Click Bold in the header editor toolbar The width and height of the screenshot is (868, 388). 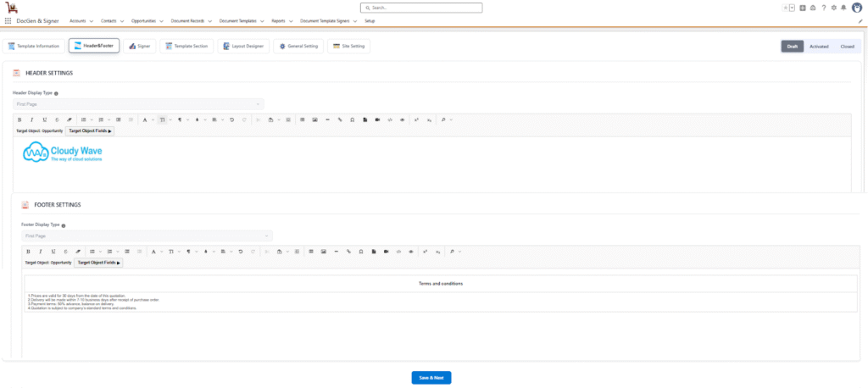point(19,119)
